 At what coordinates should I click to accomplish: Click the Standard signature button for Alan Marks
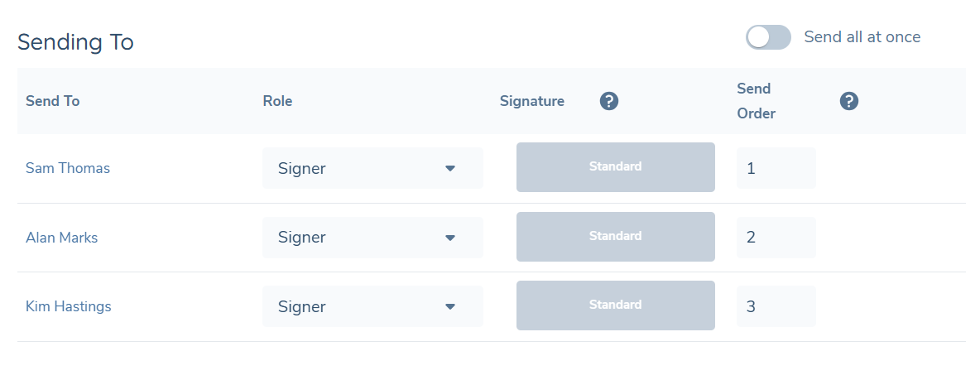pyautogui.click(x=615, y=237)
